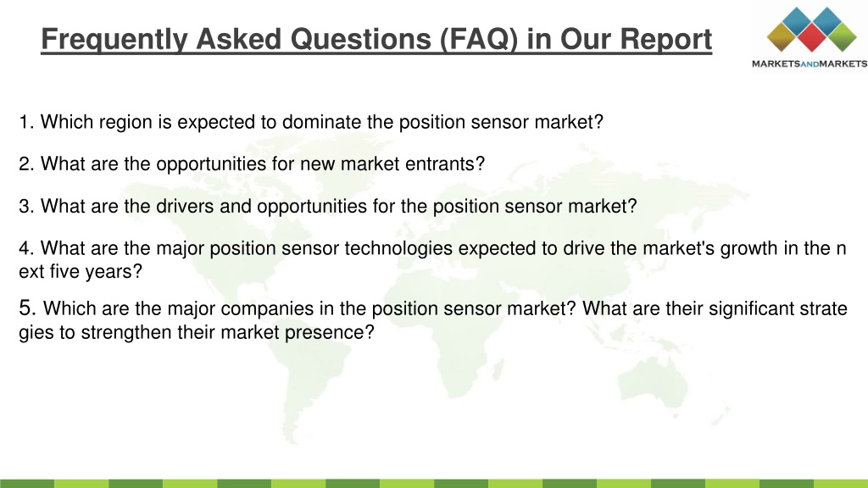This screenshot has height=488, width=868.
Task: Click question 5 about major companies
Action: click(x=433, y=319)
